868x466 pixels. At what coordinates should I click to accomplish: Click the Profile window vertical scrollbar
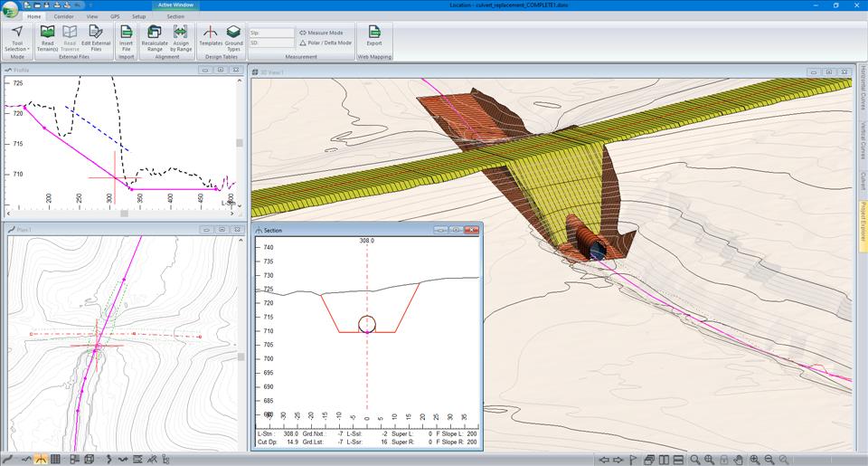click(x=240, y=143)
